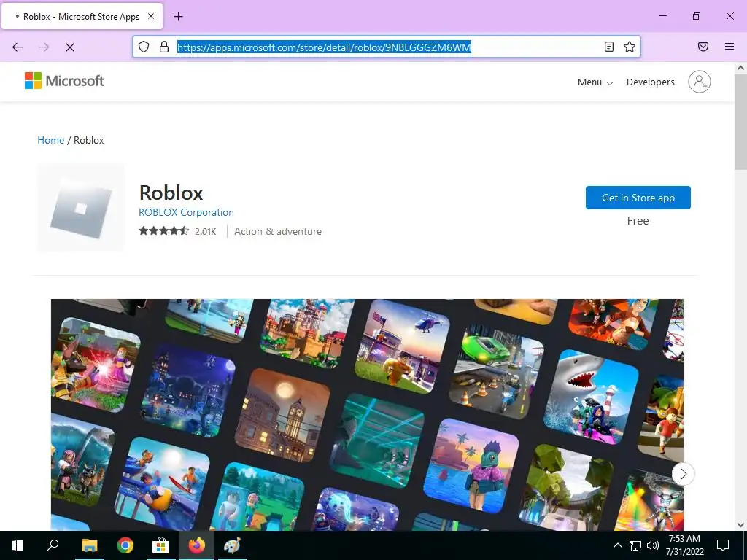Click the Roblox app title heading
Image resolution: width=747 pixels, height=560 pixels.
(171, 192)
